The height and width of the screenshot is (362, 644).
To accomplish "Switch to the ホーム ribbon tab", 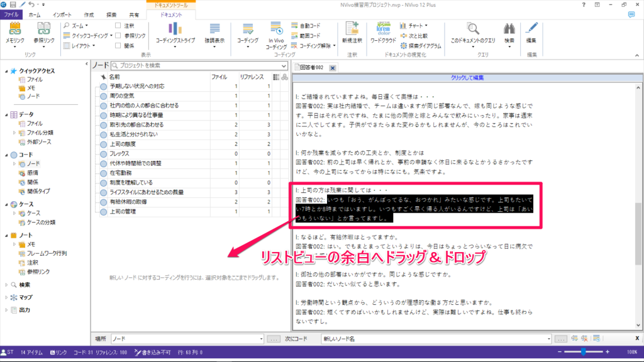I will click(x=35, y=13).
